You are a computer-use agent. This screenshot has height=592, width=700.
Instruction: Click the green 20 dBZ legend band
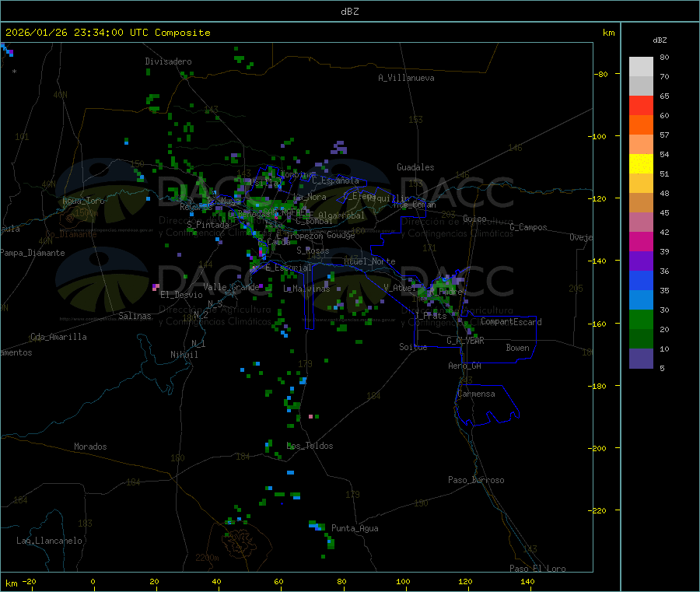tap(641, 320)
